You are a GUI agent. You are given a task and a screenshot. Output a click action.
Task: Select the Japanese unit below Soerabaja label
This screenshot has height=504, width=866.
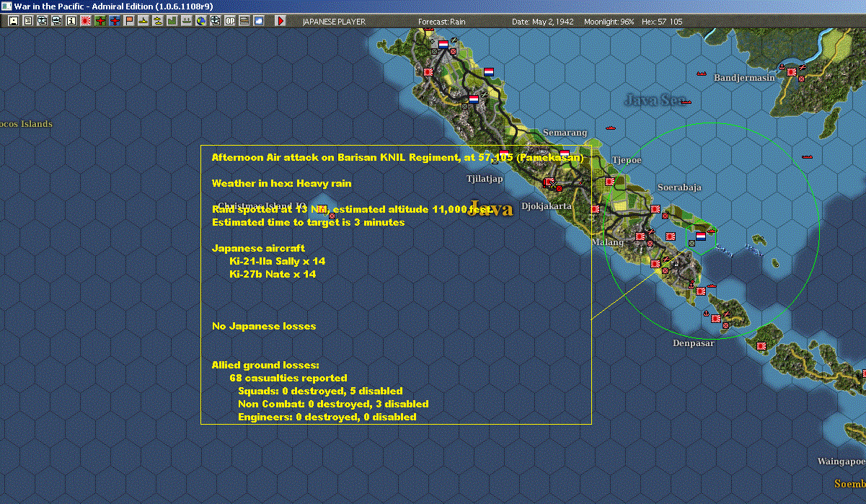tap(655, 209)
